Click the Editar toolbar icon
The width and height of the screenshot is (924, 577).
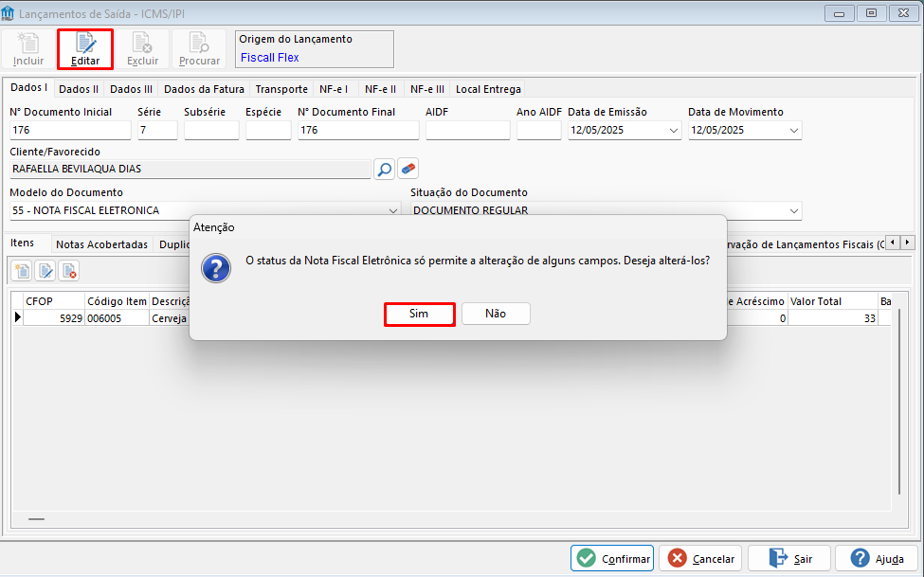[85, 49]
